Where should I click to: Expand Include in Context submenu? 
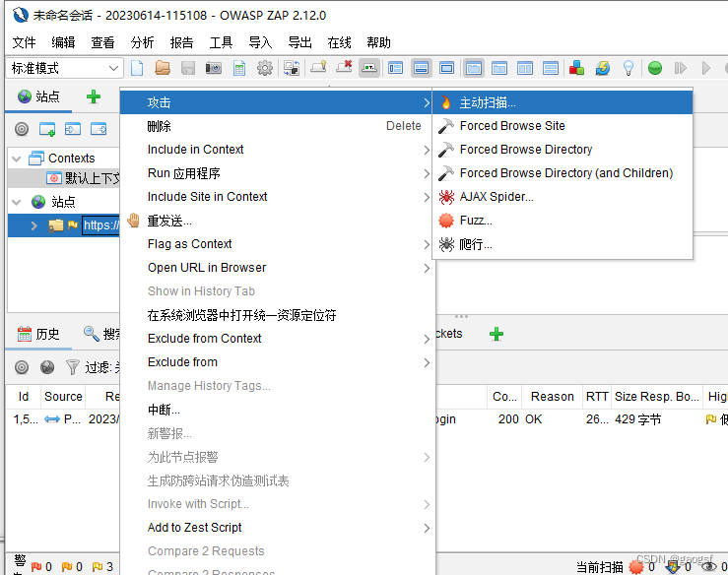point(277,150)
